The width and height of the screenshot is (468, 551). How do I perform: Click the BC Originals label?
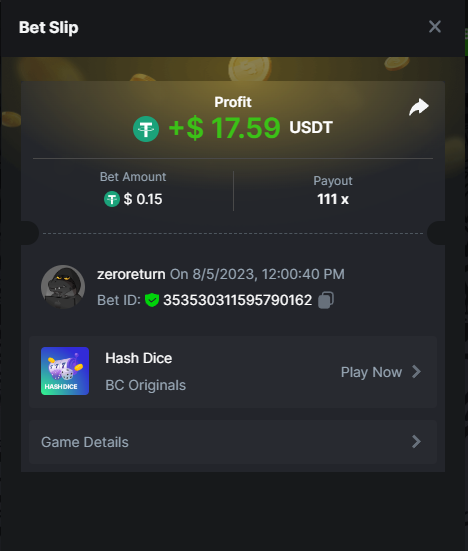tap(145, 385)
